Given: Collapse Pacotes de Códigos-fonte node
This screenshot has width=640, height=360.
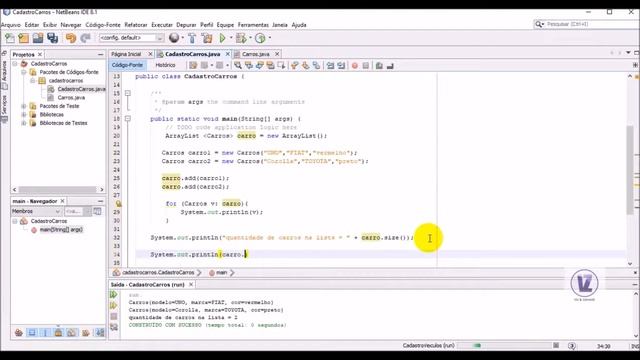Looking at the screenshot, I should coord(24,72).
